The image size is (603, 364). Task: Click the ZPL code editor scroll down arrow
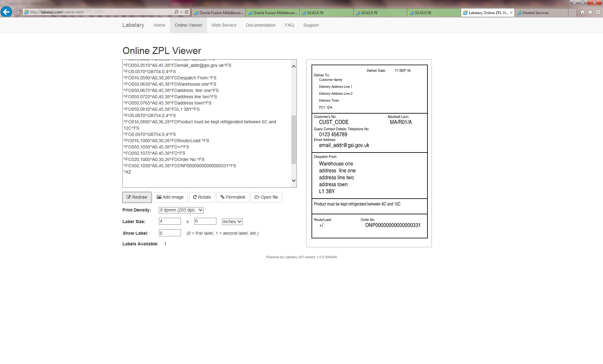click(x=294, y=180)
